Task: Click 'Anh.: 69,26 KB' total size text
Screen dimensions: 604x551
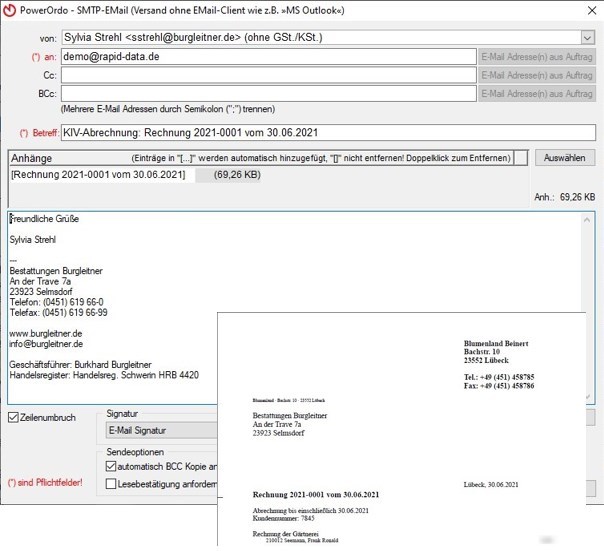Action: [565, 197]
